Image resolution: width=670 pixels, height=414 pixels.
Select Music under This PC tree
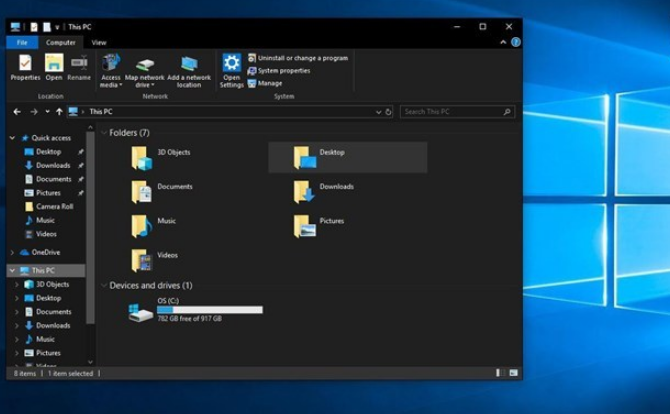[45, 339]
